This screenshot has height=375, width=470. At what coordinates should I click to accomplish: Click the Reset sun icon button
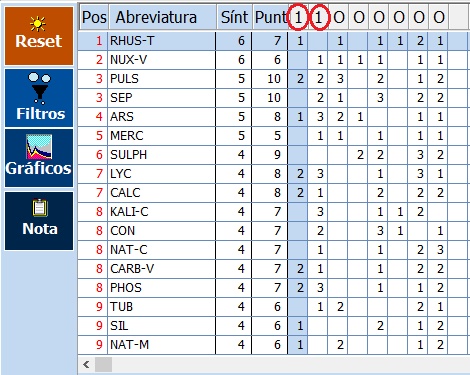[x=39, y=36]
